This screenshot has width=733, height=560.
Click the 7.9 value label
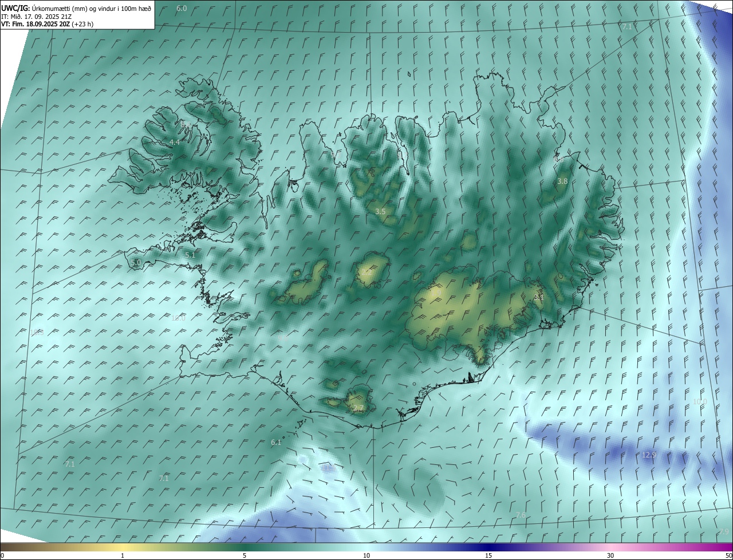(x=724, y=532)
